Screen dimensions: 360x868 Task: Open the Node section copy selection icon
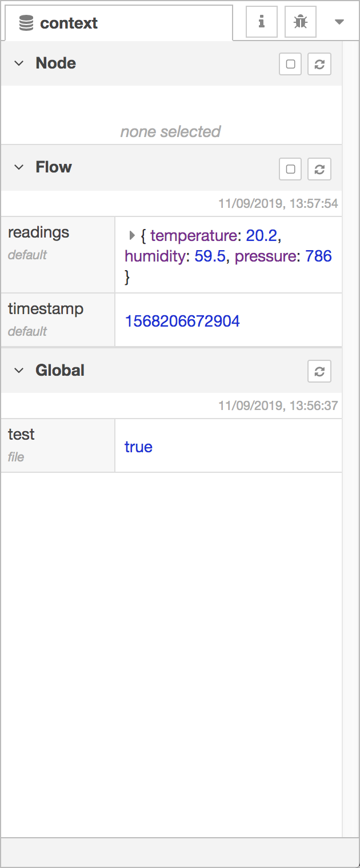[x=290, y=64]
